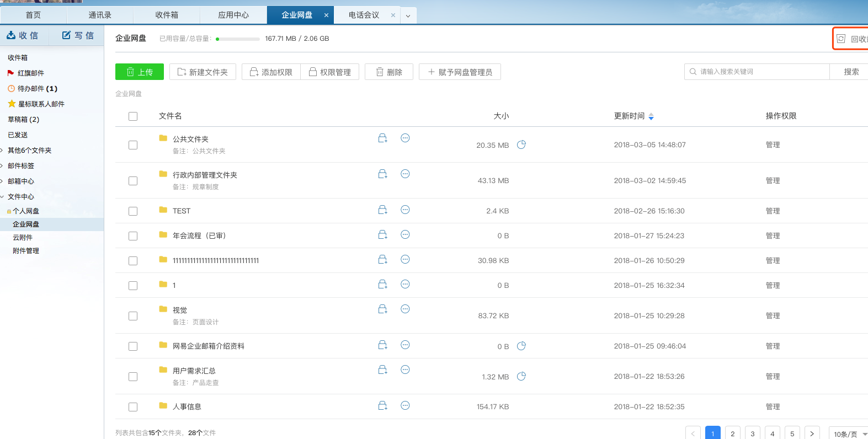Check the box for 行政内部管理文件夹
The image size is (868, 439).
coord(133,181)
